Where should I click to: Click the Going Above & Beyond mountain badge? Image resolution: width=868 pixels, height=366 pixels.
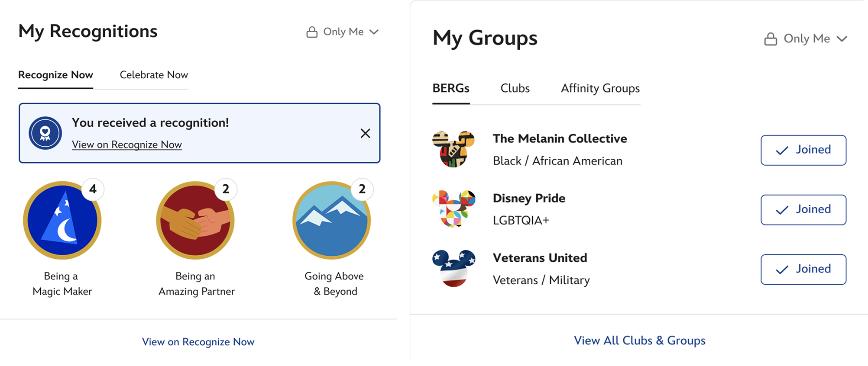pyautogui.click(x=331, y=220)
